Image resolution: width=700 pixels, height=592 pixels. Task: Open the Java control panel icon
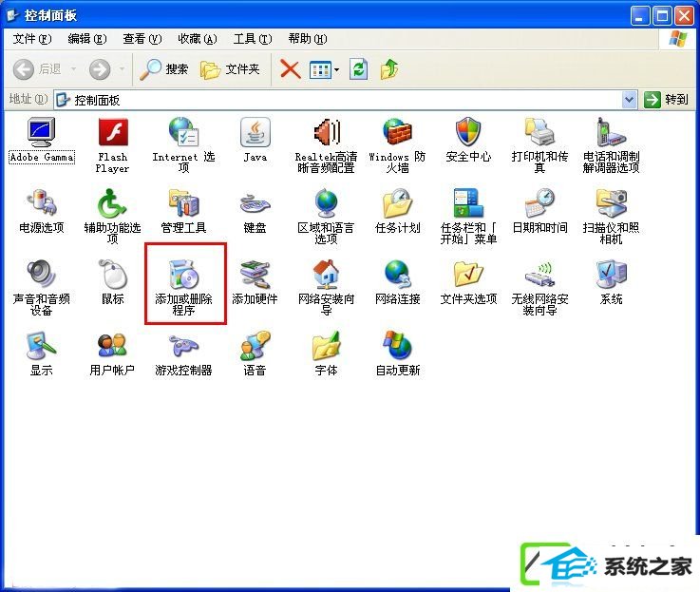coord(255,132)
